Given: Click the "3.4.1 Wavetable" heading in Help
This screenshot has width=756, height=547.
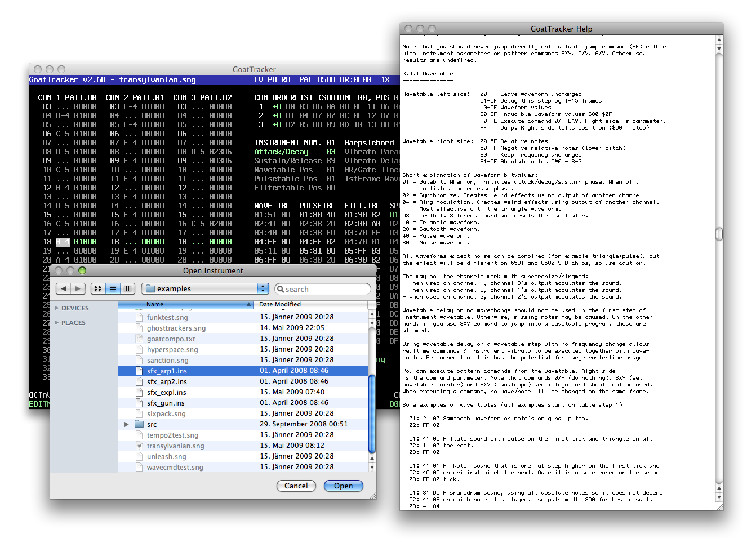Looking at the screenshot, I should click(428, 74).
